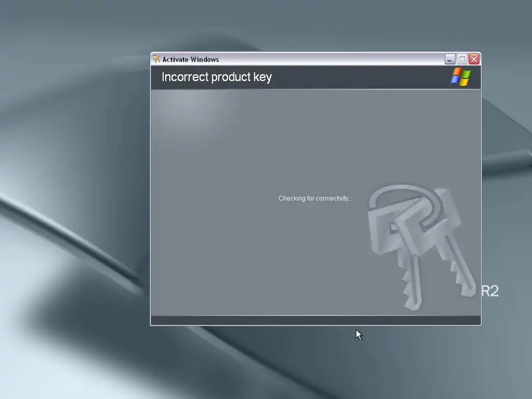Click the 'Activate Windows' title bar text
Screen dimensions: 532x399
191,59
